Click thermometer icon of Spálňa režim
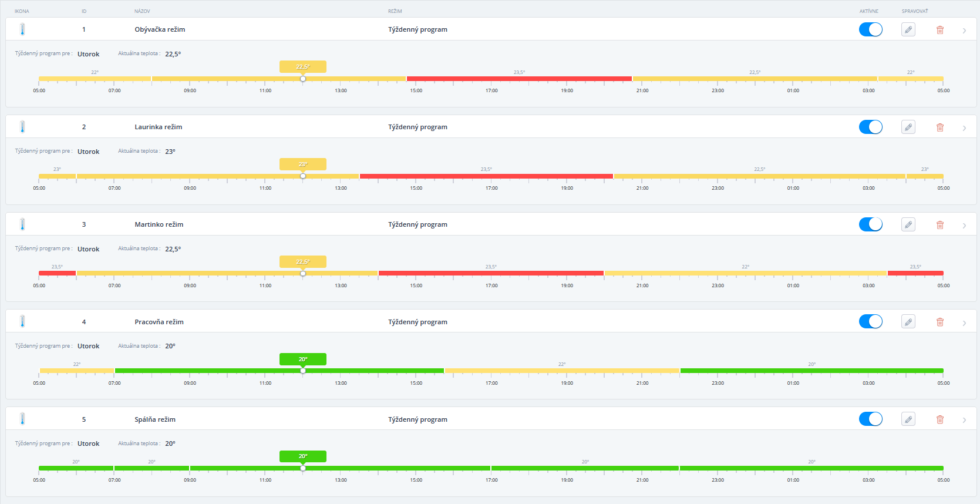The width and height of the screenshot is (980, 504). coord(22,419)
